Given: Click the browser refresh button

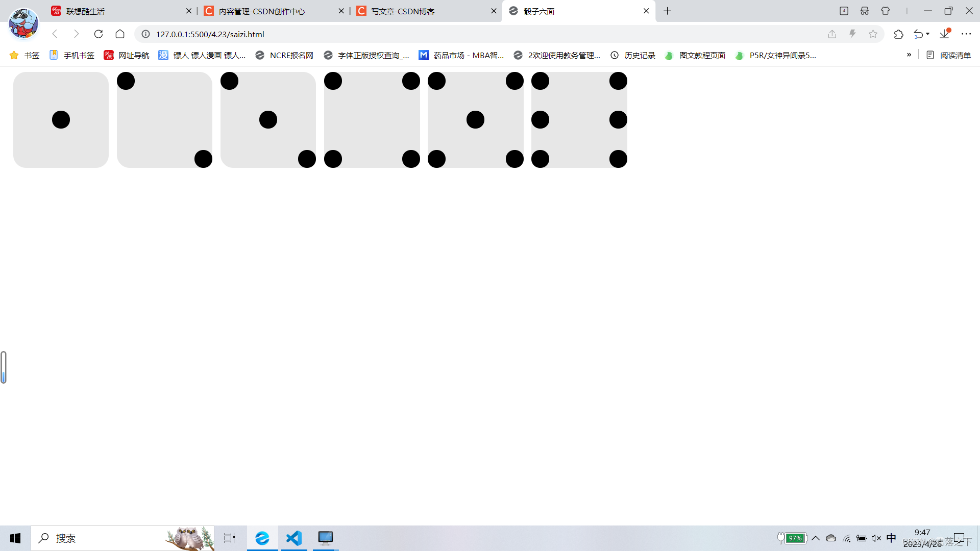Looking at the screenshot, I should click(99, 34).
